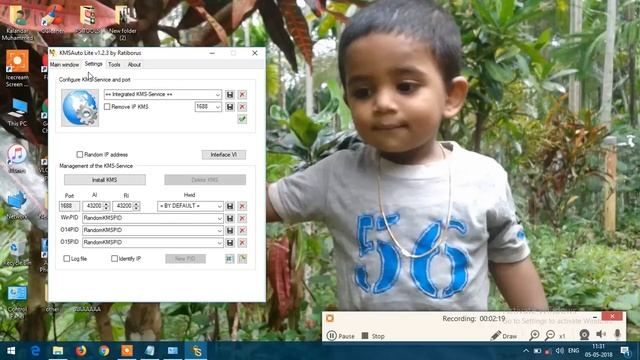
Task: Click the Port field showing 1688
Action: coord(69,206)
